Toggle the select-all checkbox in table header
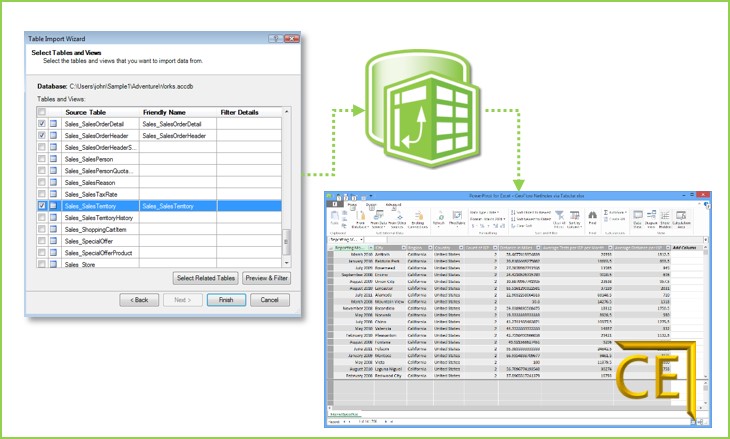The height and width of the screenshot is (439, 730). pyautogui.click(x=42, y=112)
